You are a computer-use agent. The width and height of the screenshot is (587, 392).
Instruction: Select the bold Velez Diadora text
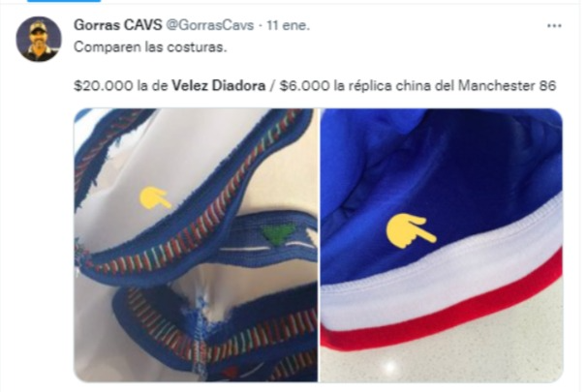point(219,85)
